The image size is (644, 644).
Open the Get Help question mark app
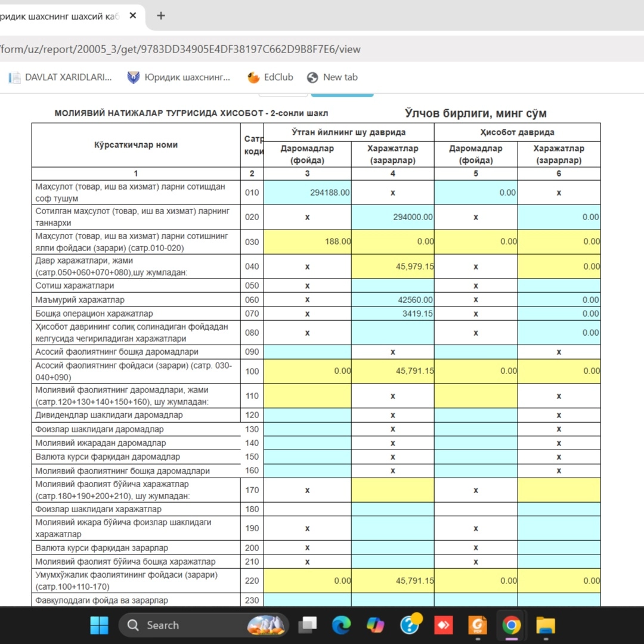pyautogui.click(x=410, y=625)
